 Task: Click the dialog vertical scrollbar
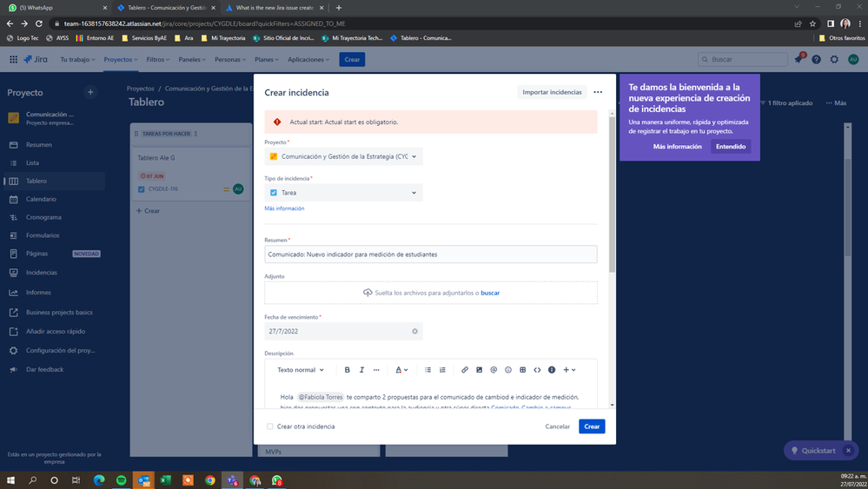pyautogui.click(x=612, y=195)
